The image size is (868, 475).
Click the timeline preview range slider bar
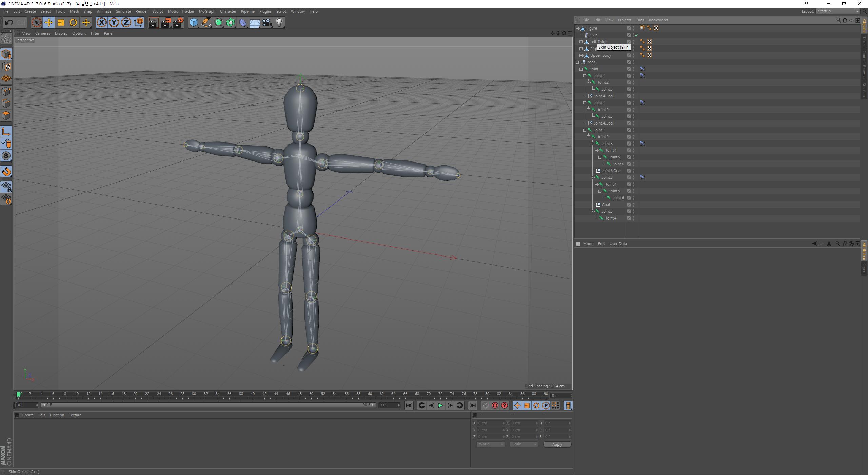[x=208, y=405]
